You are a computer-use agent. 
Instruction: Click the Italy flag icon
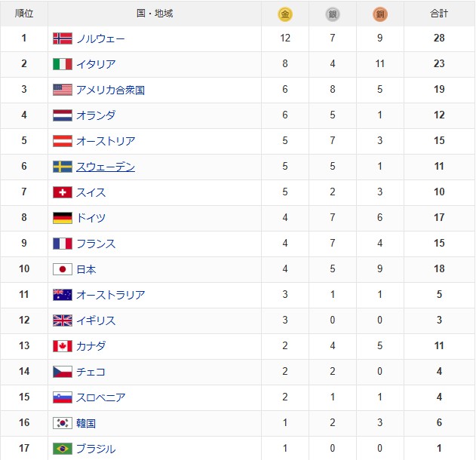(63, 64)
